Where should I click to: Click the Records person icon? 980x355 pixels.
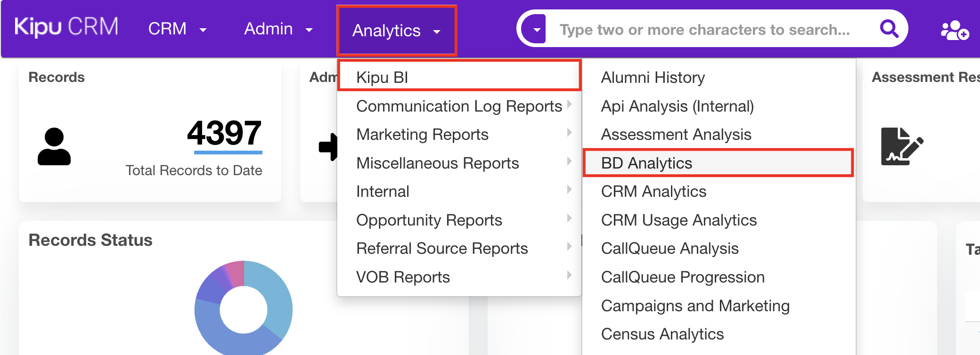54,146
